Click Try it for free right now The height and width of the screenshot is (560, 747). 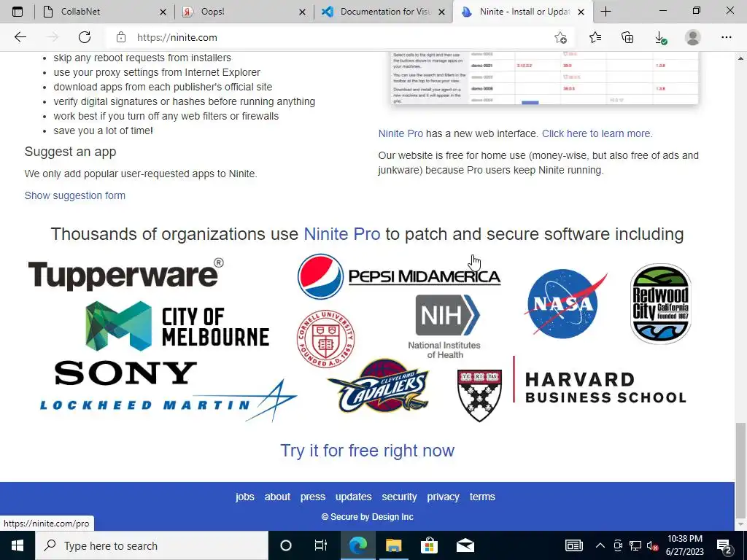[367, 450]
